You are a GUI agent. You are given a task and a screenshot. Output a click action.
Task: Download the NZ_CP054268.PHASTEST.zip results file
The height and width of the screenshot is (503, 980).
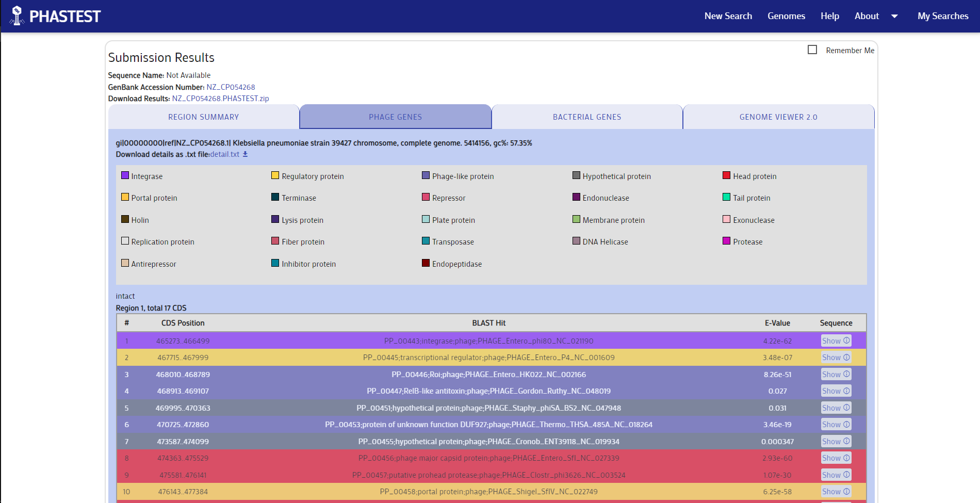coord(220,99)
